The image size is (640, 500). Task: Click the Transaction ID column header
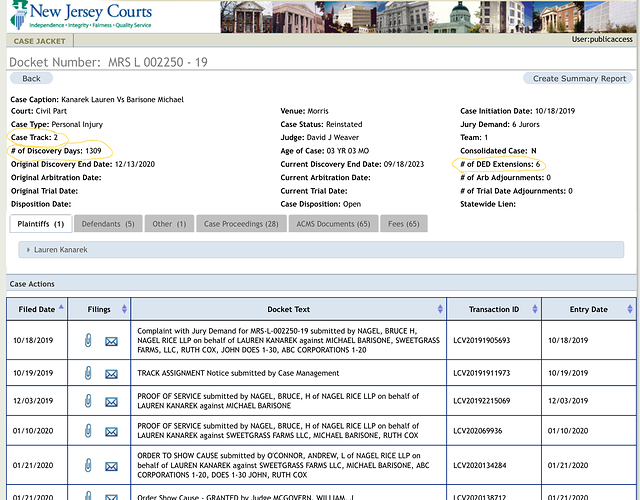coord(494,309)
